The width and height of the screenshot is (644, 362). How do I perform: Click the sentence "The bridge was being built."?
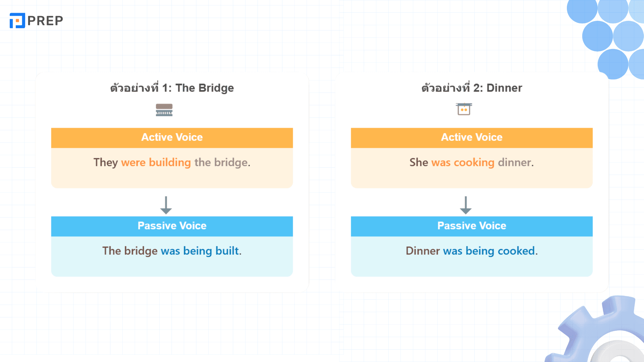point(172,251)
